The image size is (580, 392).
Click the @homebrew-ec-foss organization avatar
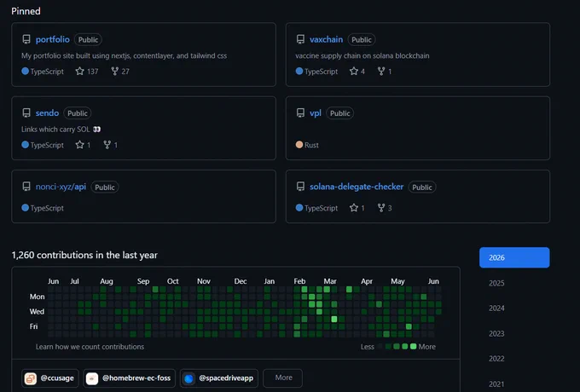(92, 378)
